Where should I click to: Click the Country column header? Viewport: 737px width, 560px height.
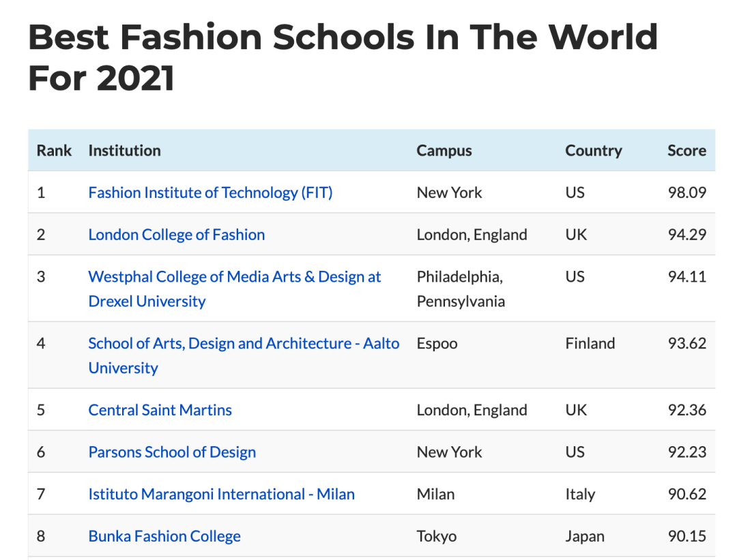click(593, 151)
